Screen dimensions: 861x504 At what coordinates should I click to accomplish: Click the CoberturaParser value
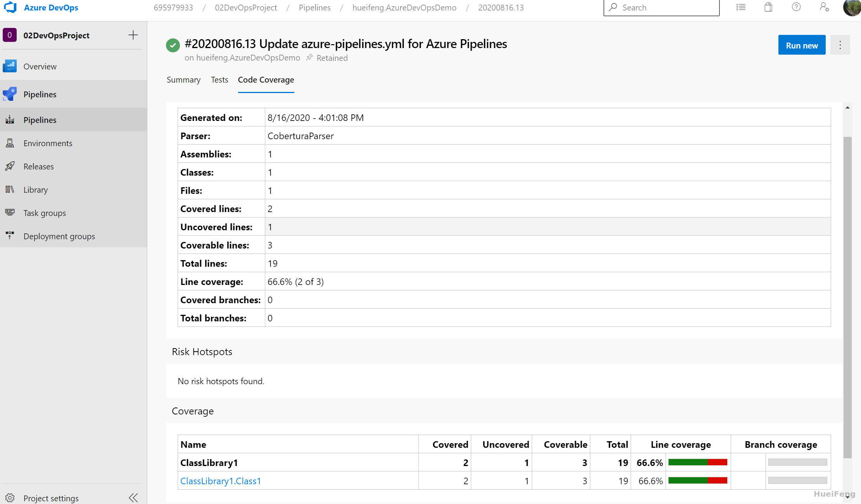[x=301, y=136]
